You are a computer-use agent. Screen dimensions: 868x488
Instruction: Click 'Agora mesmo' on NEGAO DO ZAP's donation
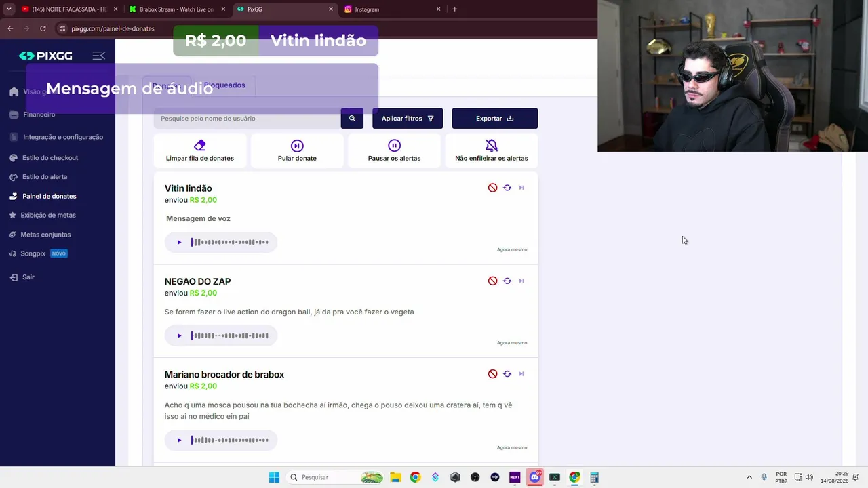tap(512, 343)
